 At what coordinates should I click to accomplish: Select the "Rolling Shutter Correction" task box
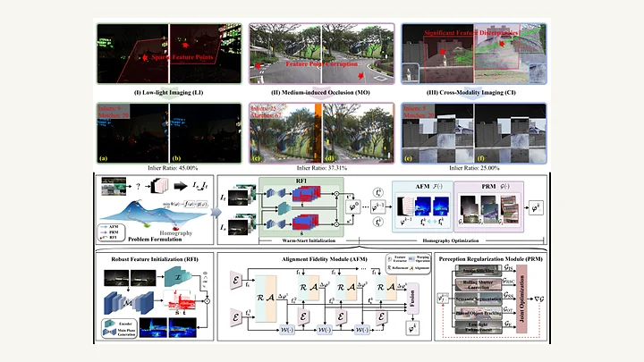click(479, 285)
